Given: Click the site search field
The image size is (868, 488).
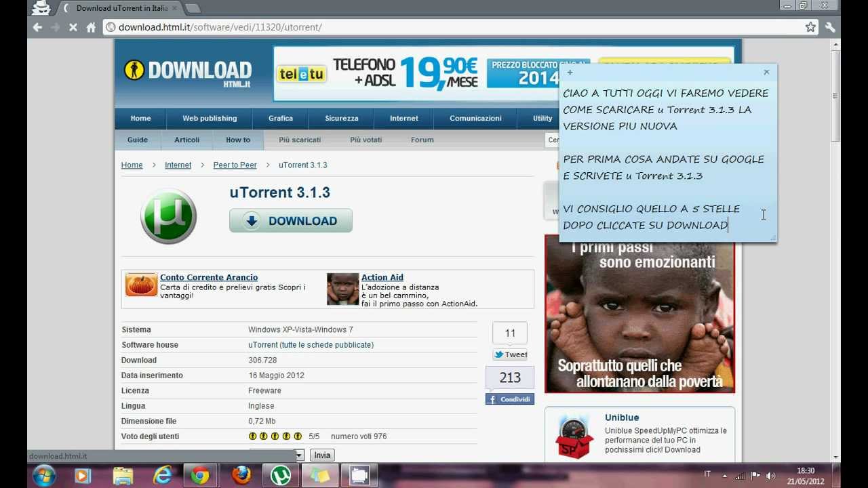Looking at the screenshot, I should coord(553,140).
